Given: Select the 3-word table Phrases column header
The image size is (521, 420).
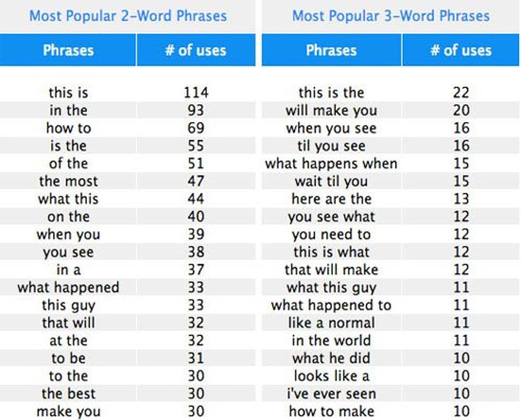Looking at the screenshot, I should (331, 50).
